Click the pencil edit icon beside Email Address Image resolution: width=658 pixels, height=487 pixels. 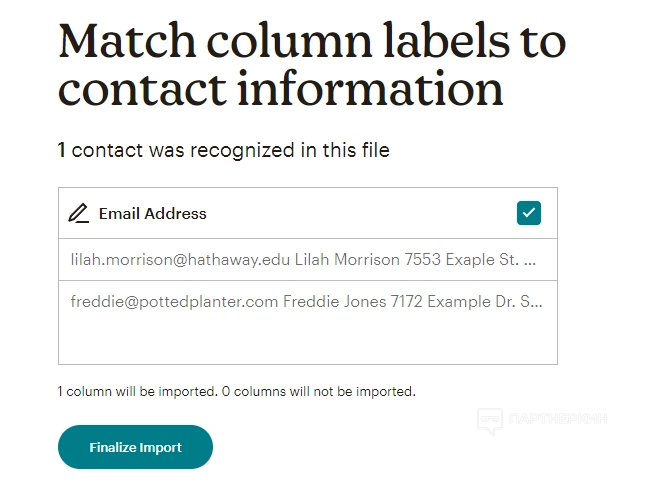tap(79, 213)
